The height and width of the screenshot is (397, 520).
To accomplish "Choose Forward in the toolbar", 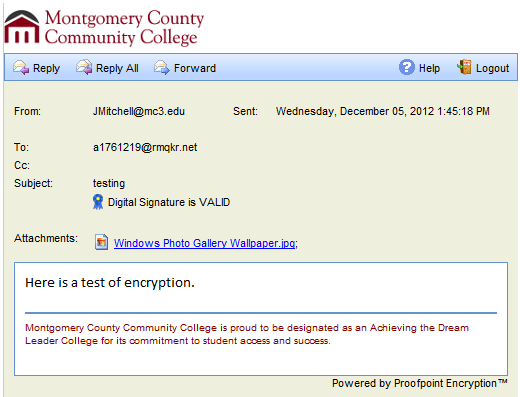I will pos(195,68).
